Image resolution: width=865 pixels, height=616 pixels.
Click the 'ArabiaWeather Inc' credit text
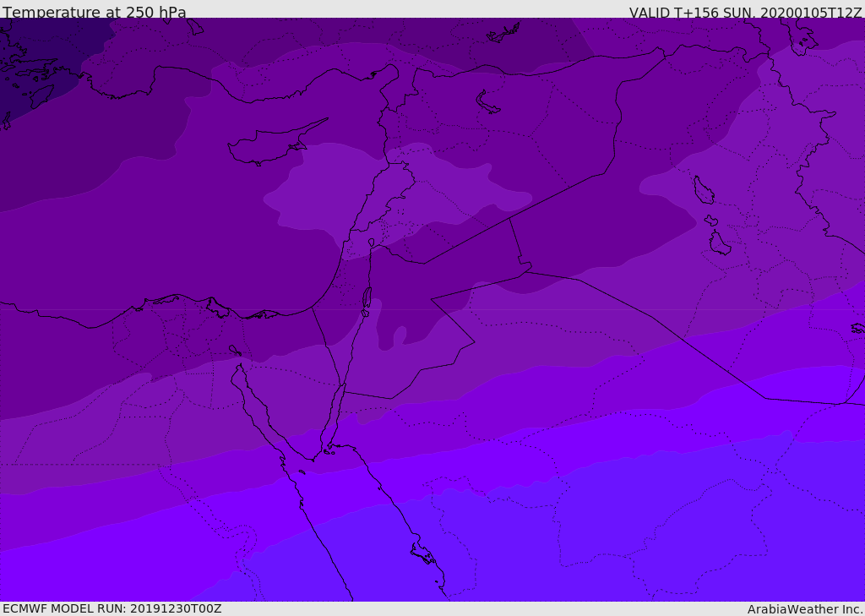coord(805,609)
